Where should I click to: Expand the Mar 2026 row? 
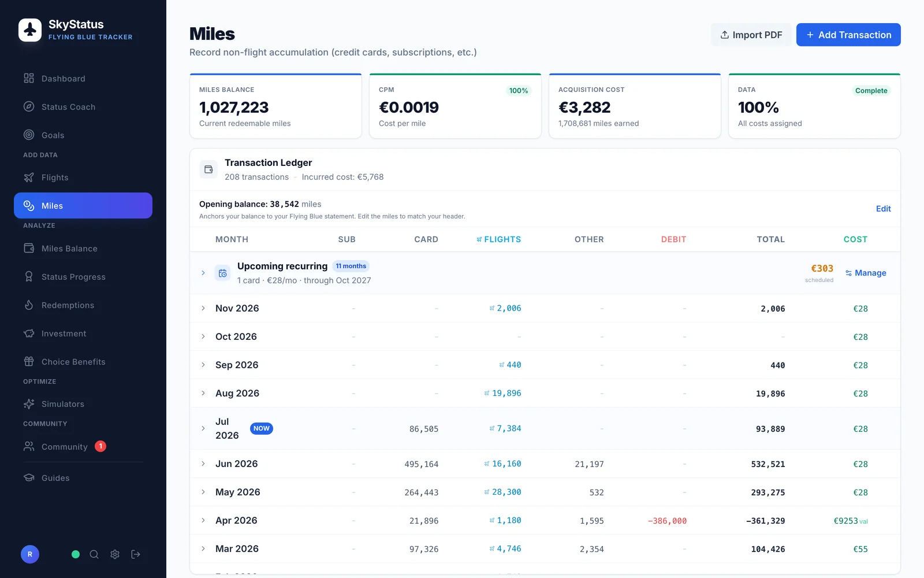click(203, 549)
